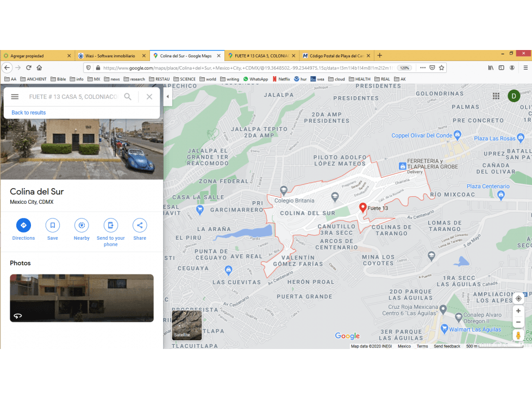Open the Firefox application menu
The height and width of the screenshot is (399, 532).
point(525,67)
